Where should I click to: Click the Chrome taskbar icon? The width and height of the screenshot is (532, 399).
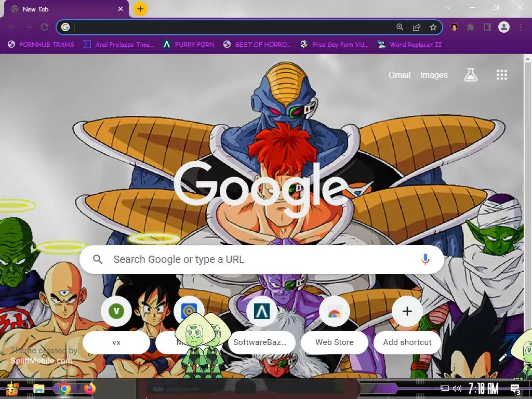coord(64,389)
